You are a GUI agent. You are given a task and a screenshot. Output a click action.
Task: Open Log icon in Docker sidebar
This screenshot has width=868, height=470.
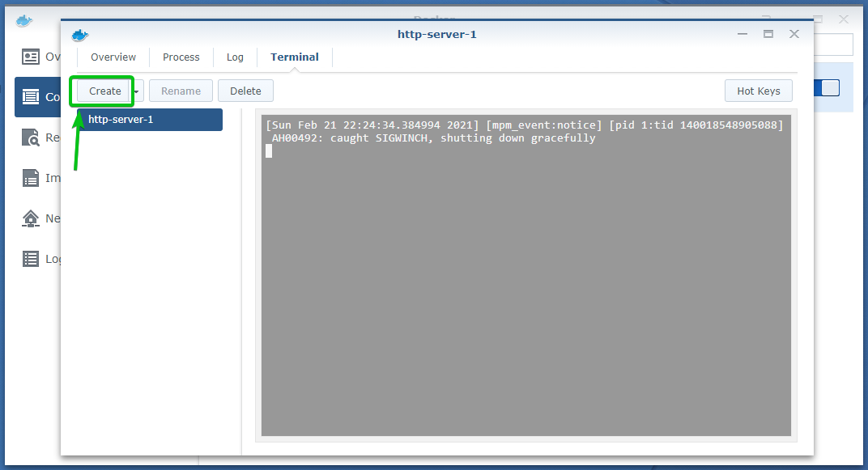31,259
